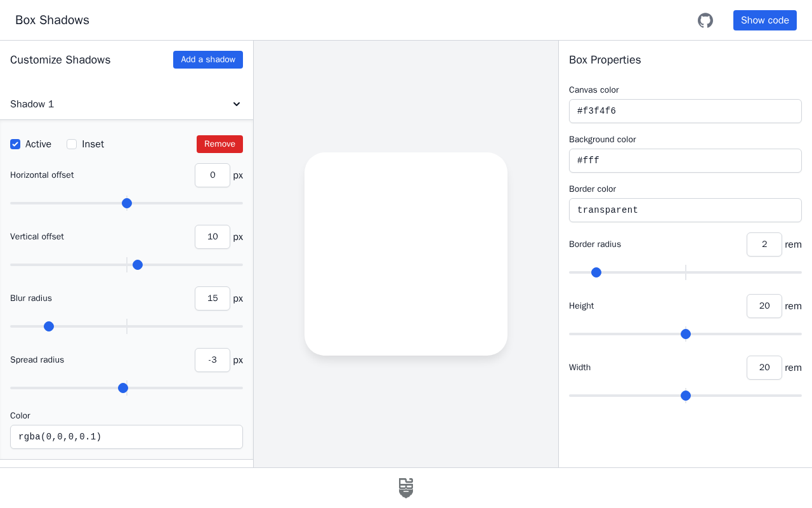This screenshot has width=812, height=508.
Task: Click the Spread radius label
Action: coord(37,360)
